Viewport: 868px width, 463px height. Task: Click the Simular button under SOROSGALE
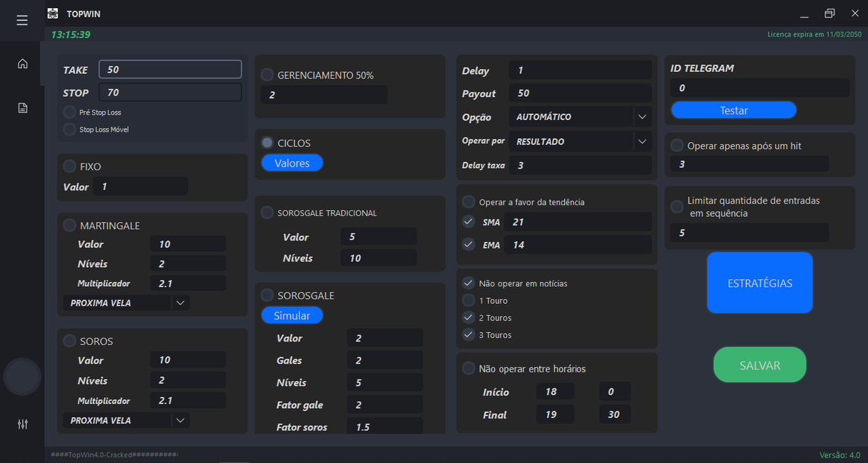292,316
